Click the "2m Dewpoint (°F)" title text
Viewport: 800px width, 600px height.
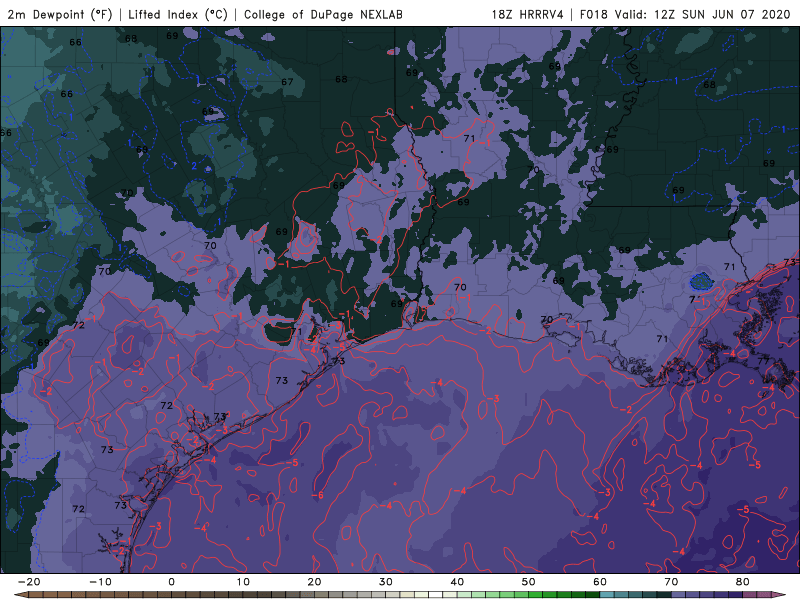click(59, 14)
